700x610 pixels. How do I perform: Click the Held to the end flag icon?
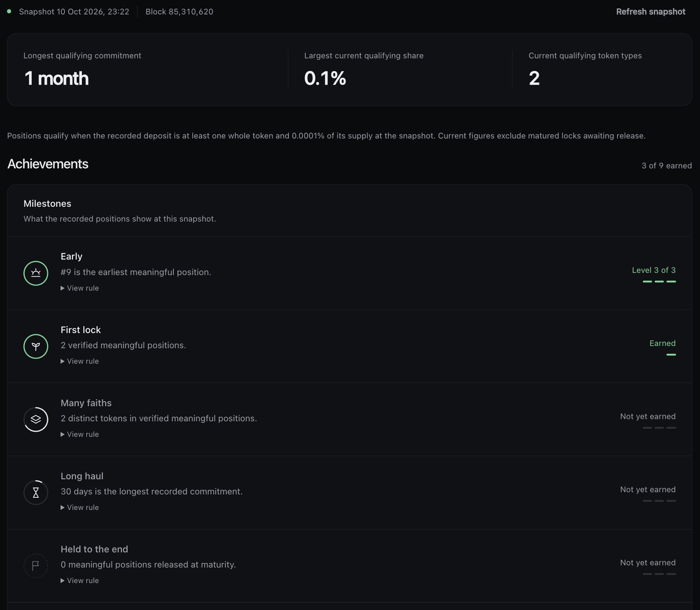pos(36,566)
